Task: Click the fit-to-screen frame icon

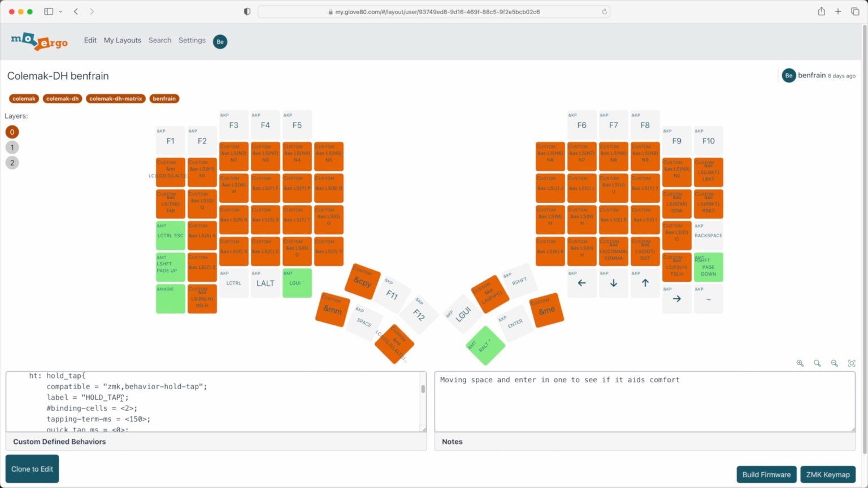Action: [x=852, y=363]
